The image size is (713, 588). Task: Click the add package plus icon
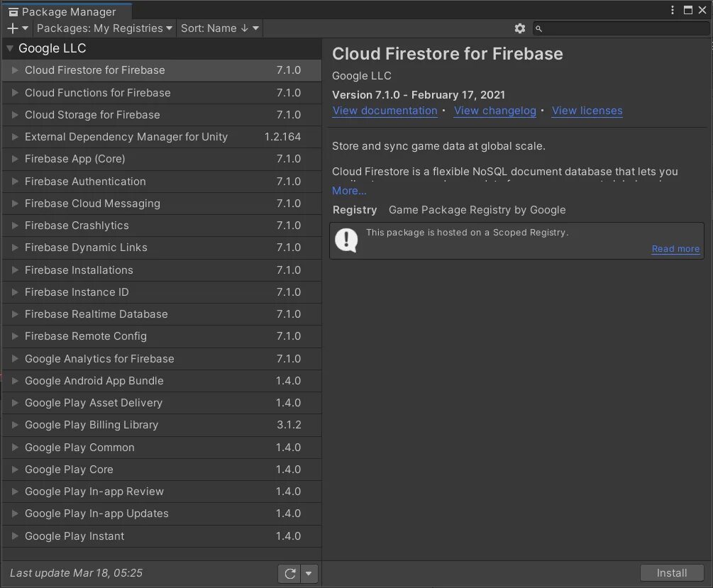pos(13,28)
